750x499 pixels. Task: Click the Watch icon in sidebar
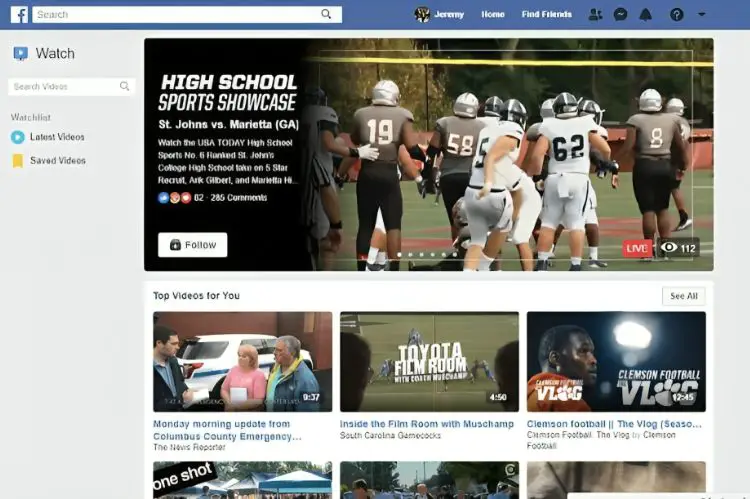tap(21, 53)
